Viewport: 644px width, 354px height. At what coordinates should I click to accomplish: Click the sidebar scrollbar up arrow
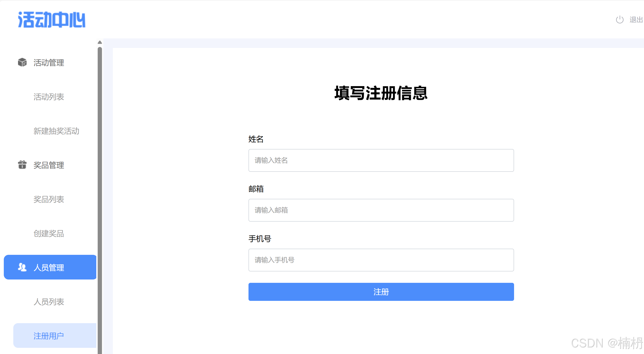point(100,42)
